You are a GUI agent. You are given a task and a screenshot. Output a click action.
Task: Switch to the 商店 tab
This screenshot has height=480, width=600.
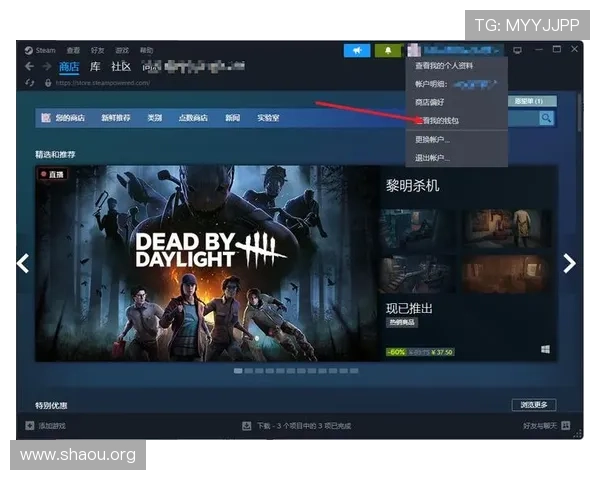pyautogui.click(x=69, y=67)
